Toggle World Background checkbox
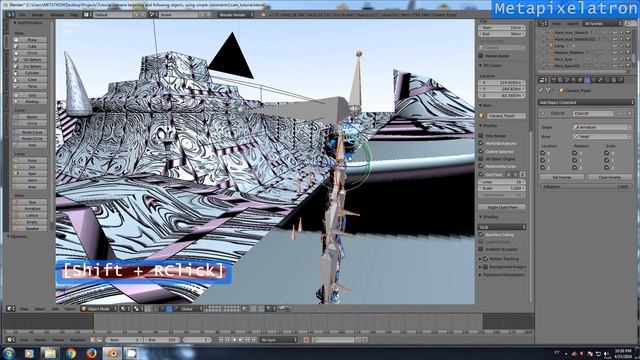640x360 pixels. 481,143
